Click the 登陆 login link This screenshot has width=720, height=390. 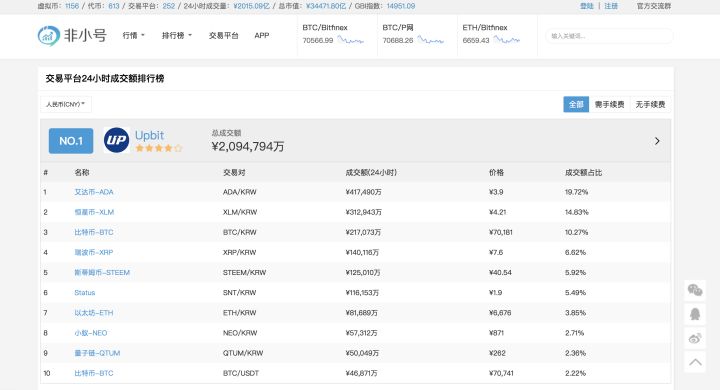[587, 6]
